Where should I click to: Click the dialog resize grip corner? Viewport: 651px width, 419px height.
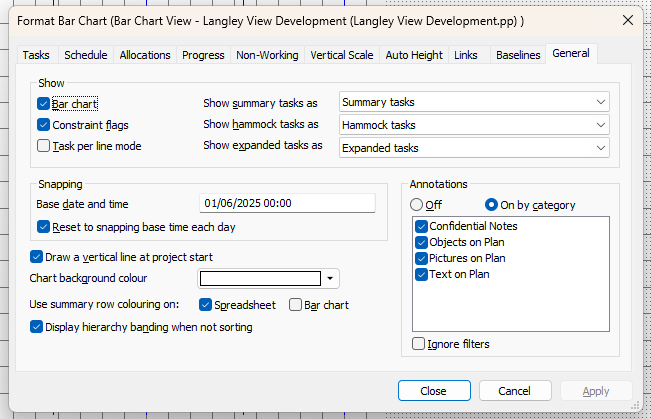[x=635, y=406]
